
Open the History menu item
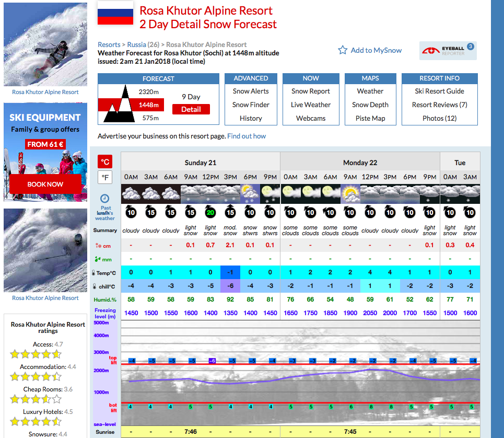coord(251,118)
